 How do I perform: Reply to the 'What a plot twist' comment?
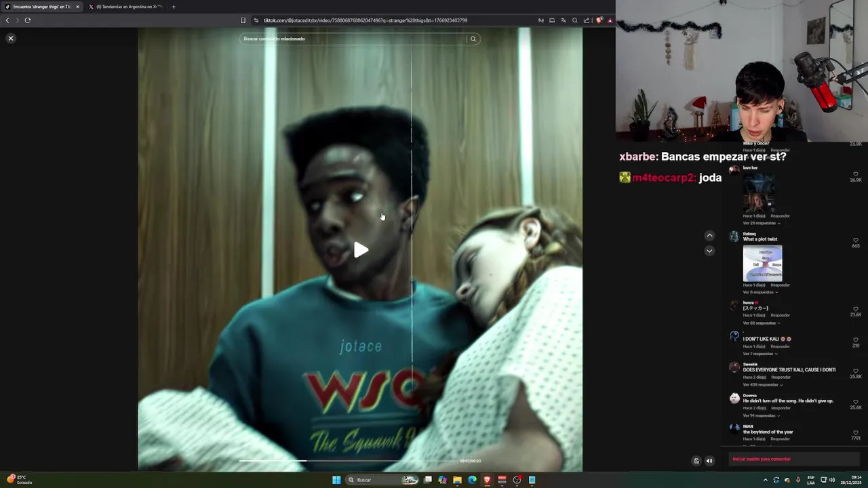(x=780, y=285)
